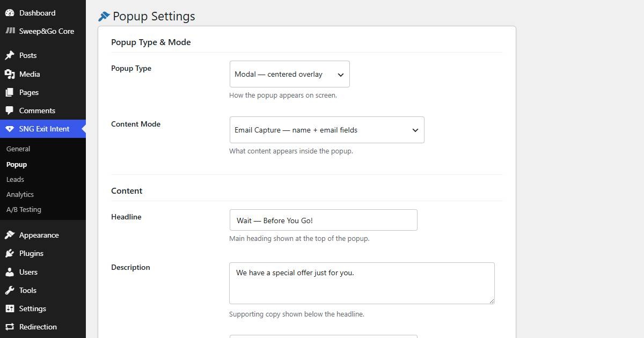The width and height of the screenshot is (644, 338).
Task: Click the Popup Settings page title
Action: (154, 17)
